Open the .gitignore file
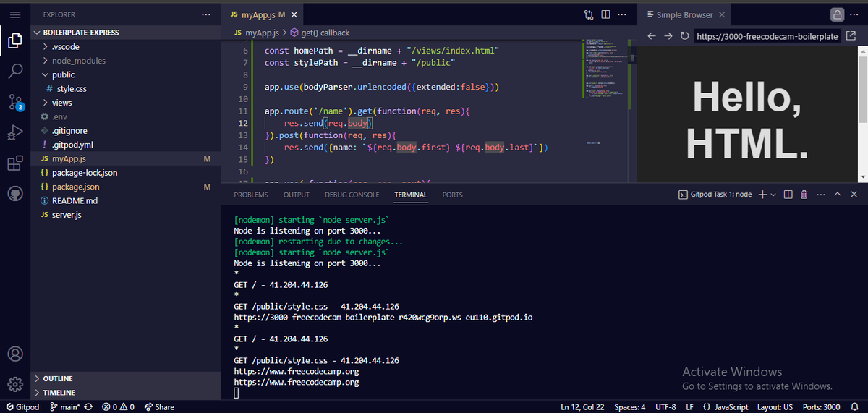Viewport: 868px width, 413px height. [125, 131]
